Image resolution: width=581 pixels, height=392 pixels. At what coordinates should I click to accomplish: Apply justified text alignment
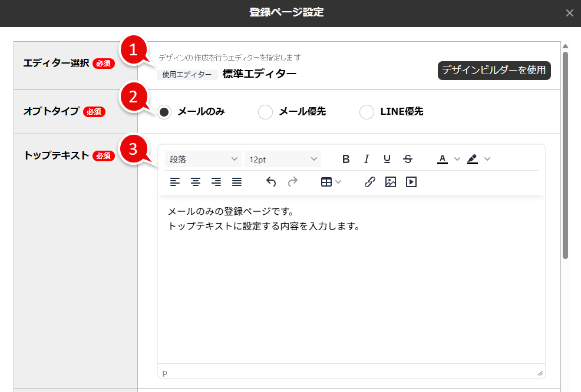coord(236,182)
